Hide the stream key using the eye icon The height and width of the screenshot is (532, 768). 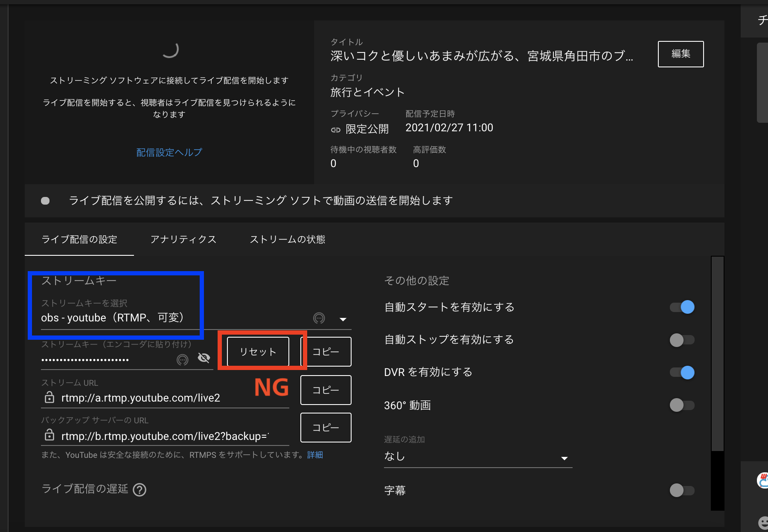204,358
